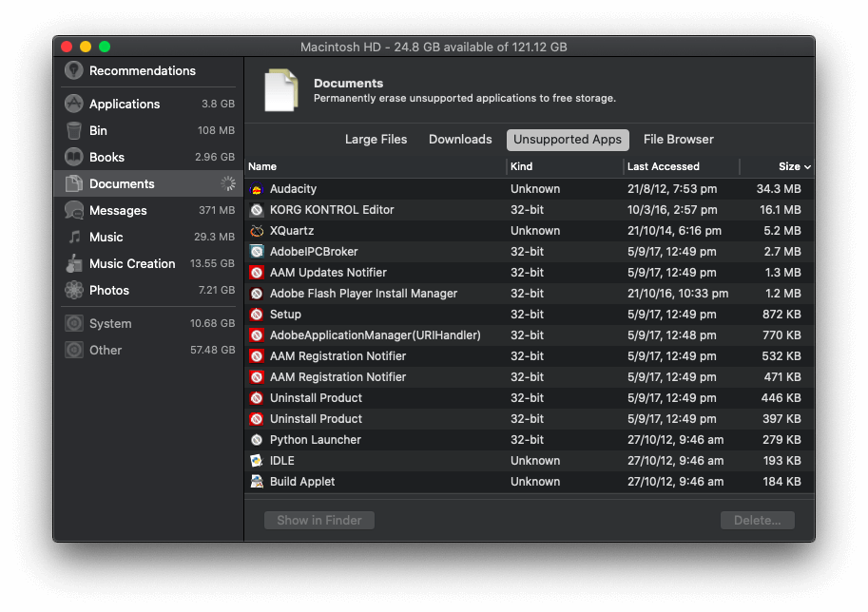This screenshot has width=868, height=612.
Task: Click the Other category icon
Action: click(73, 350)
